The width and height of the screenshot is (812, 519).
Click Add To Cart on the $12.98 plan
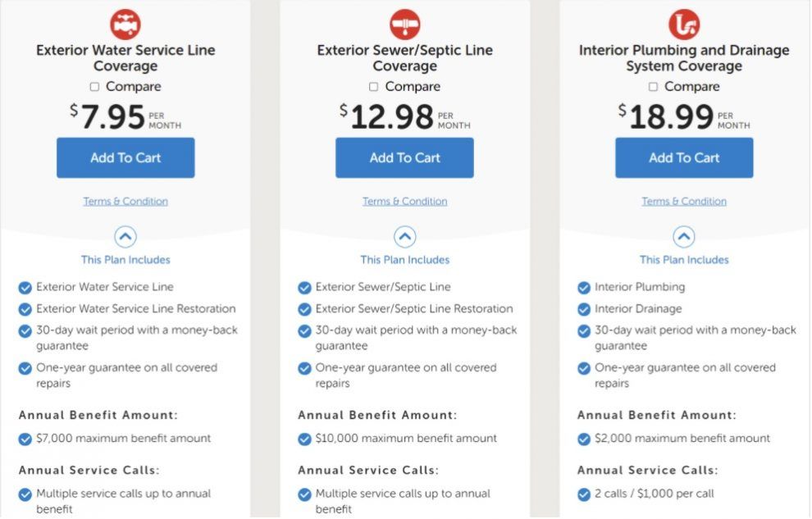pyautogui.click(x=404, y=157)
